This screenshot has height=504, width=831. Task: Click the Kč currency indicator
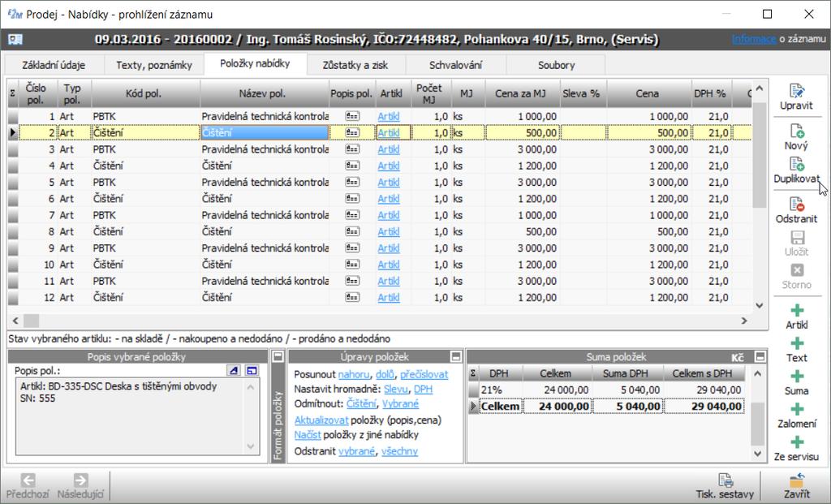tap(738, 357)
